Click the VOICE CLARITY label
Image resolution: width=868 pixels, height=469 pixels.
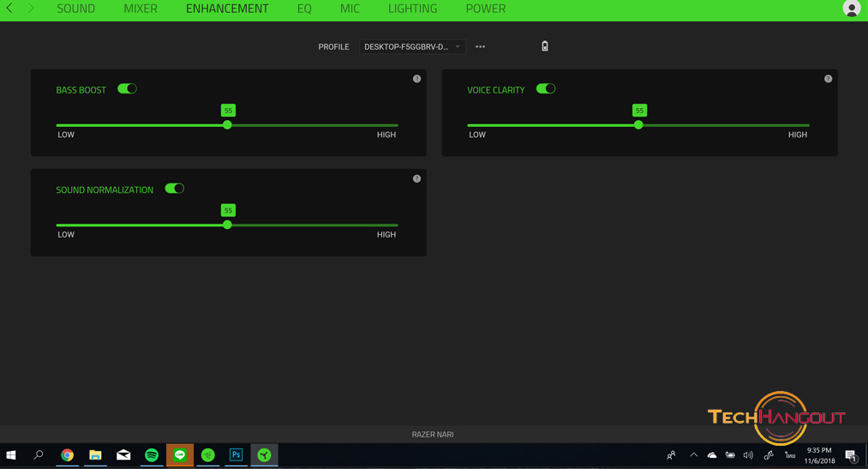click(x=496, y=90)
